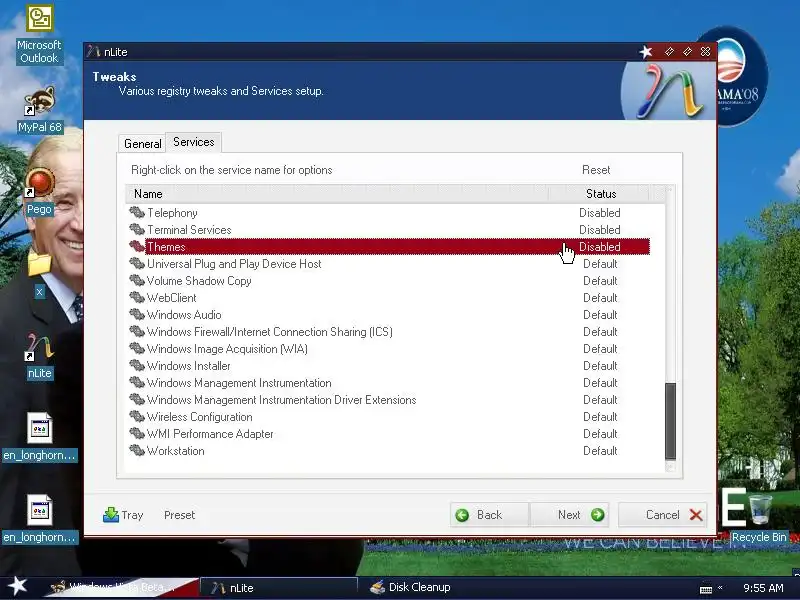Open MyPal 68 desktop shortcut
Viewport: 800px width, 600px height.
(39, 110)
